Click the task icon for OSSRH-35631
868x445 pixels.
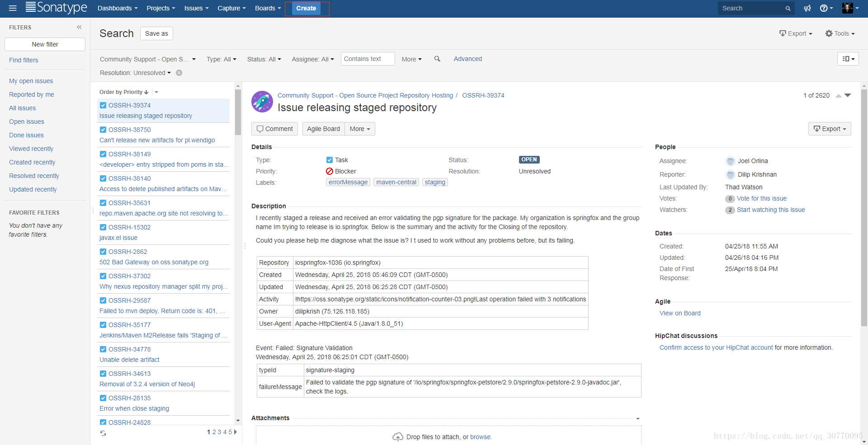[x=103, y=203]
